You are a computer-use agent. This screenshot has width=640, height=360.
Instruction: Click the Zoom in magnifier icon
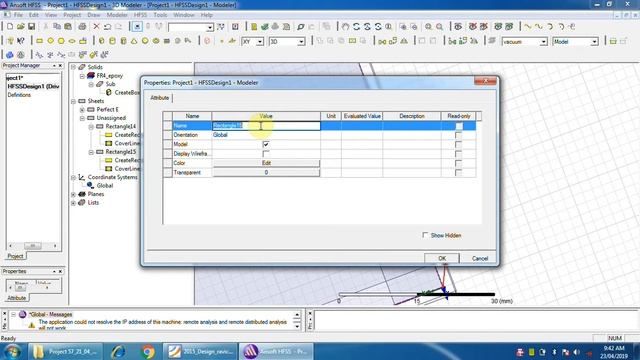coord(428,27)
